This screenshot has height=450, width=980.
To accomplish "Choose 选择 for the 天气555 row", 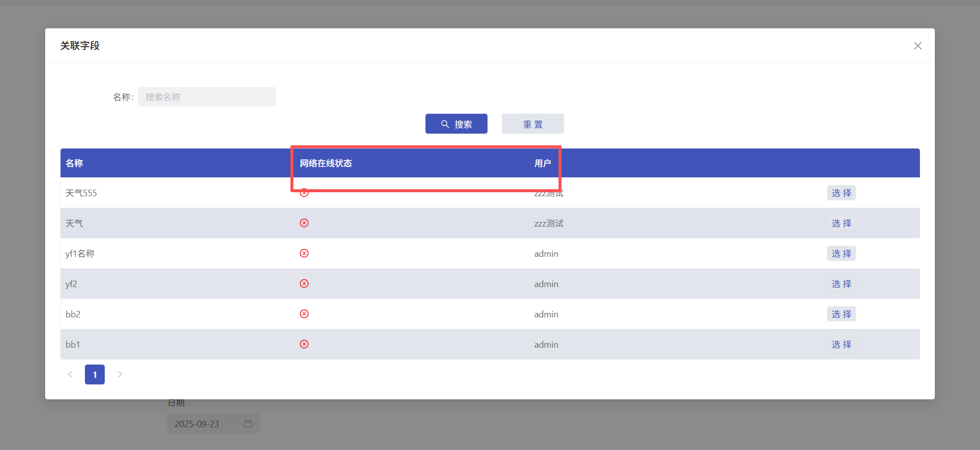I will 841,193.
